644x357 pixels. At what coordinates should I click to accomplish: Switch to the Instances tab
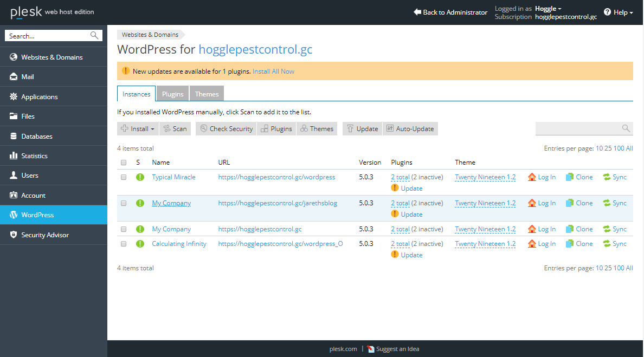(137, 94)
